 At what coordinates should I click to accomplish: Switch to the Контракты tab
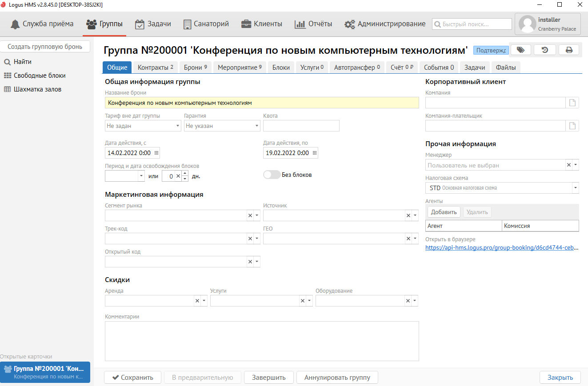(x=155, y=68)
